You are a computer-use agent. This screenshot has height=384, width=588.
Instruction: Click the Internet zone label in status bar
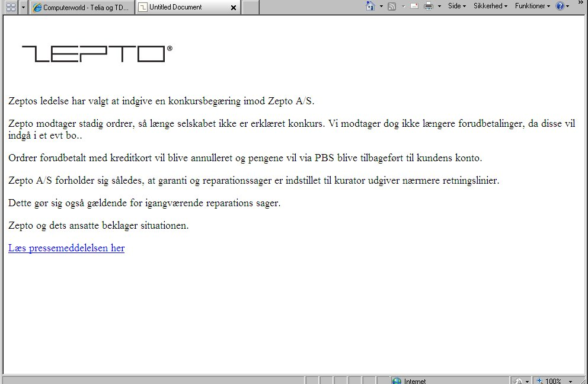click(x=415, y=381)
